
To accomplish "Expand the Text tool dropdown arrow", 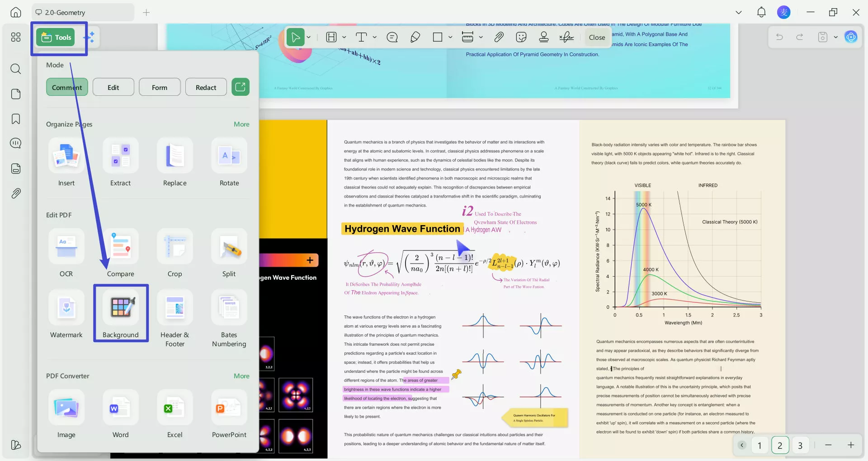I will (374, 37).
